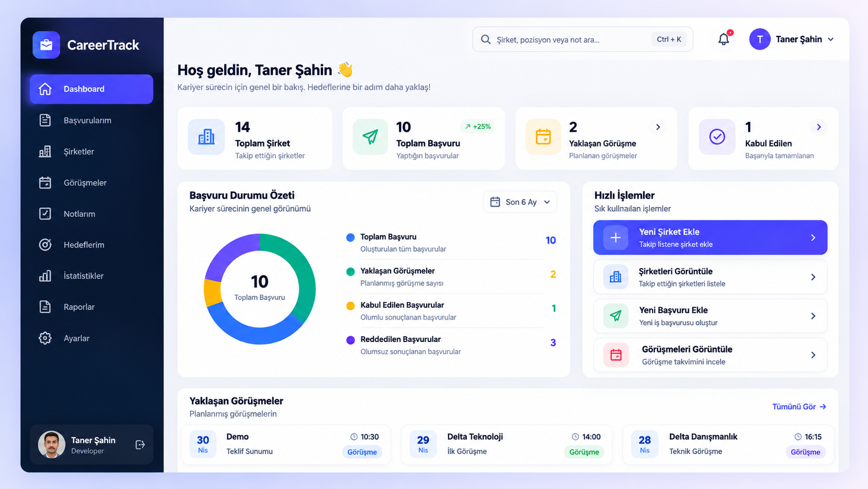
Task: Expand the Taner Şahin account menu chevron
Action: pyautogui.click(x=831, y=39)
